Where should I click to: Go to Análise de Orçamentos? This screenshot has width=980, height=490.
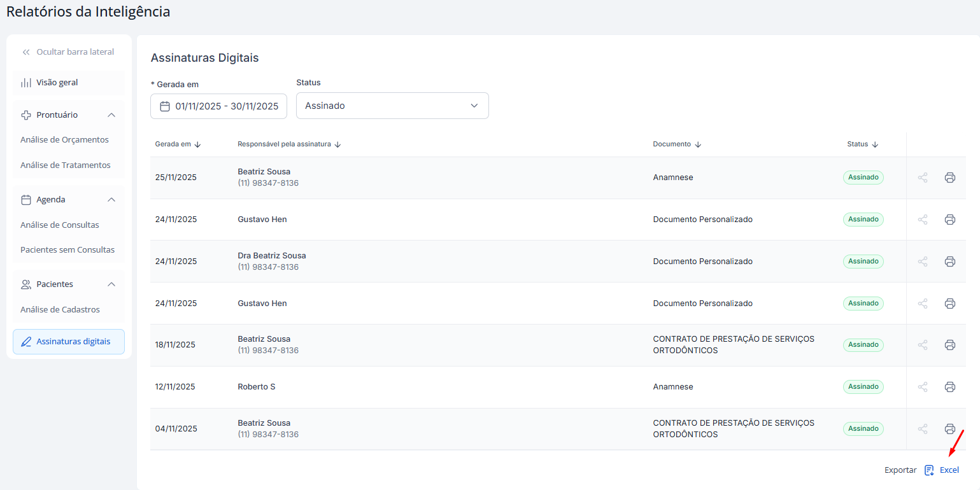pyautogui.click(x=64, y=140)
